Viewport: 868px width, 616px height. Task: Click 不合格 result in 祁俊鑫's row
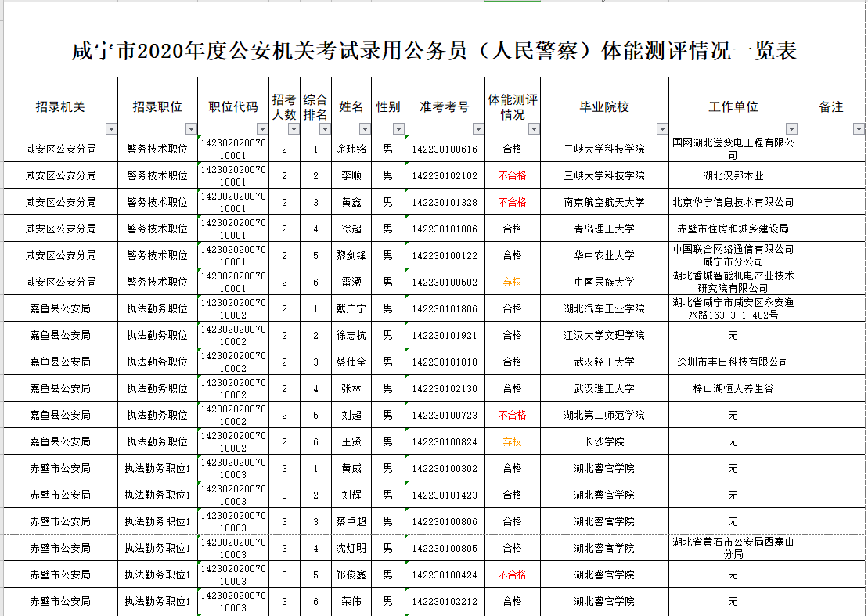pyautogui.click(x=513, y=574)
